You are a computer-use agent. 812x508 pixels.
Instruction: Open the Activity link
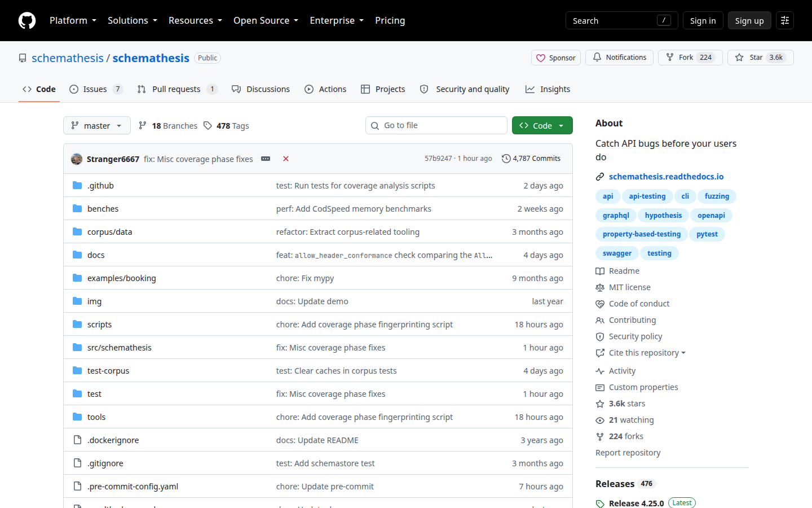[x=616, y=371]
